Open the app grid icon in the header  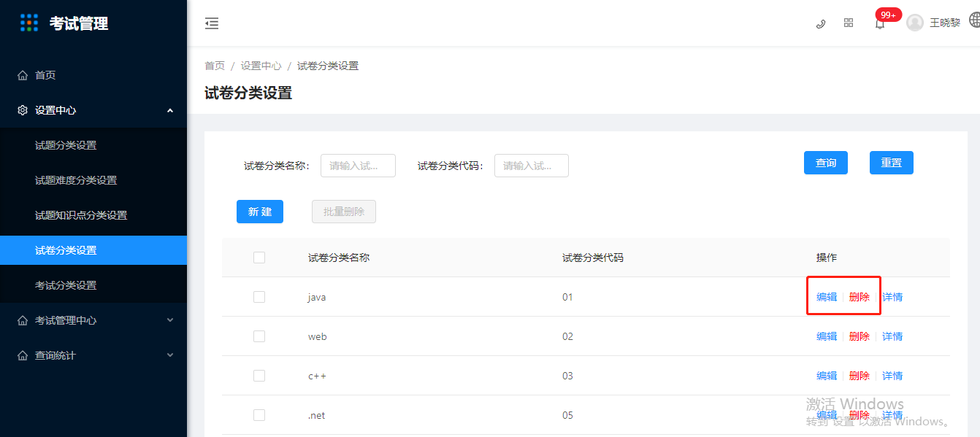(x=849, y=23)
